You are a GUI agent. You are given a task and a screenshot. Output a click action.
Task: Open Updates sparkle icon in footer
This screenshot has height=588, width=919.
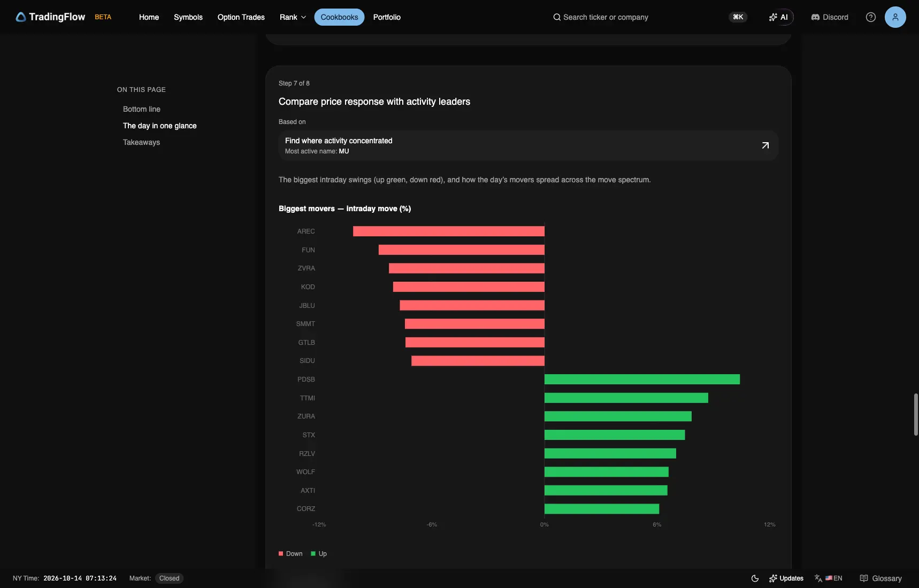coord(773,578)
